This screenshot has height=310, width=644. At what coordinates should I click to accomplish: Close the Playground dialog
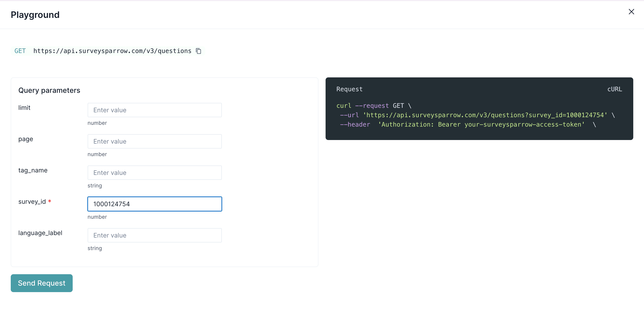pyautogui.click(x=631, y=12)
